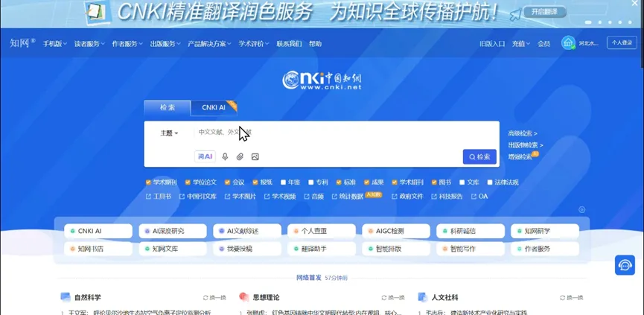Click the search text input field
644x315 pixels.
(345, 133)
